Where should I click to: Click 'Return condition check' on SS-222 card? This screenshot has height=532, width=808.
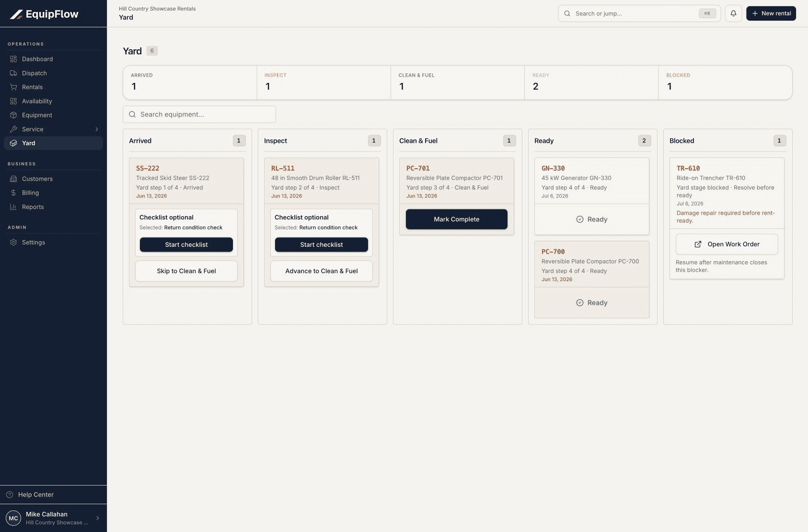pos(193,228)
